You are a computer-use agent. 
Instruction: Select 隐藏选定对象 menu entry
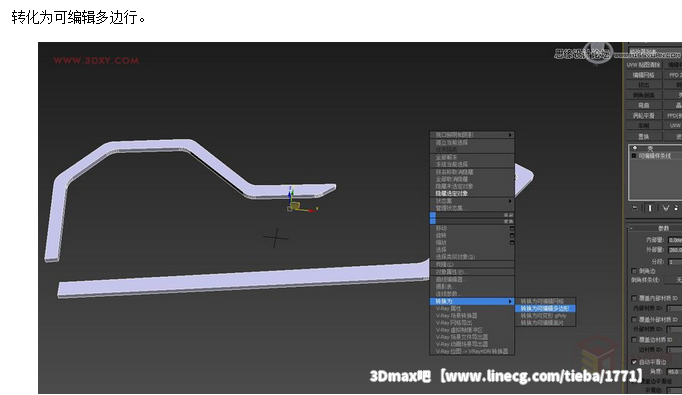click(472, 193)
